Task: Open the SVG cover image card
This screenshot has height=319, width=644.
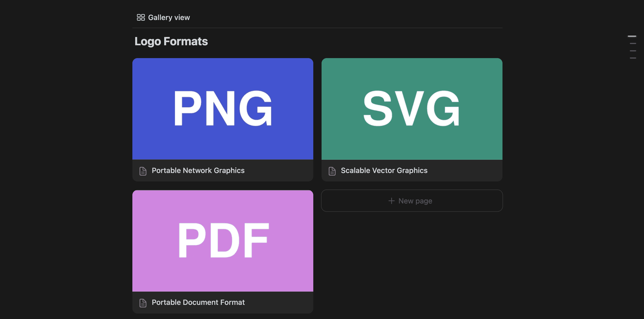Action: pyautogui.click(x=412, y=109)
